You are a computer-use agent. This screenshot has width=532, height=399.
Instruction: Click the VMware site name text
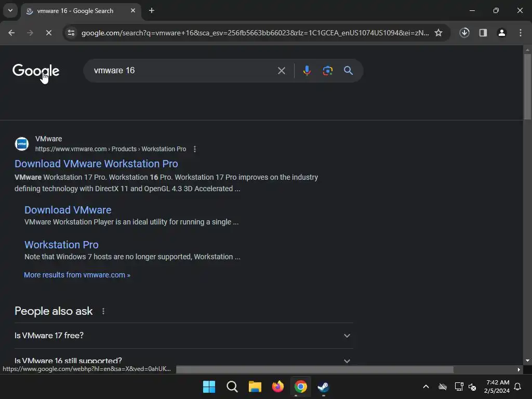pyautogui.click(x=48, y=139)
